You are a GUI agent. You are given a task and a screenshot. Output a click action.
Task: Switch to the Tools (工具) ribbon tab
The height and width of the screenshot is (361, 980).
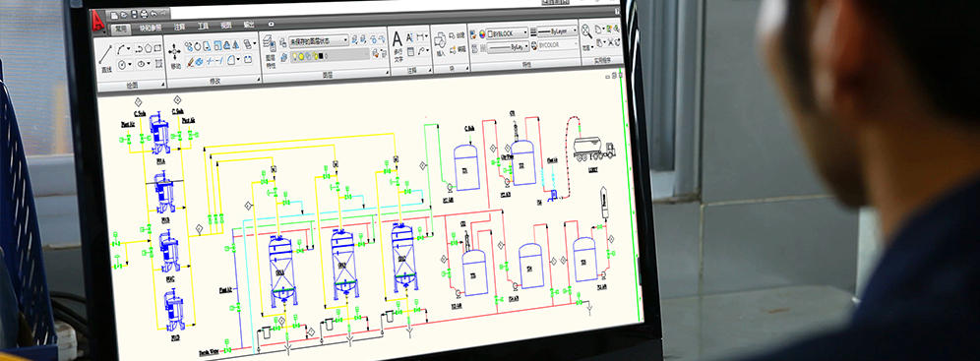[x=203, y=26]
